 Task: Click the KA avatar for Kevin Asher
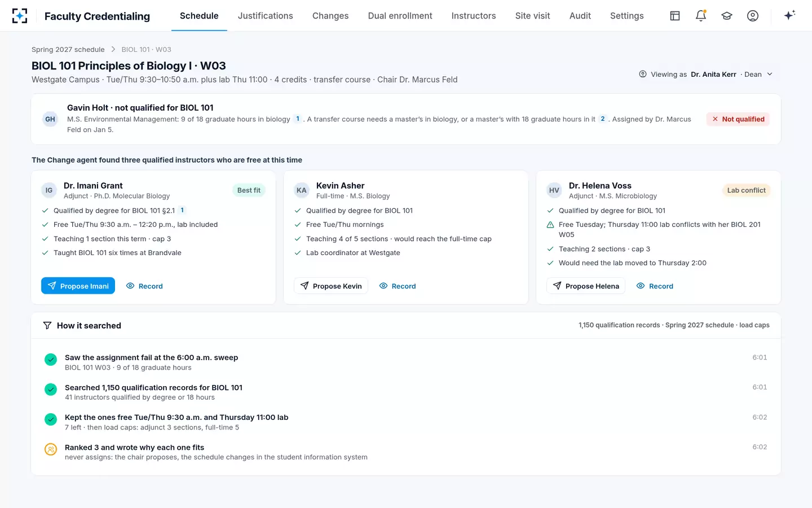302,190
